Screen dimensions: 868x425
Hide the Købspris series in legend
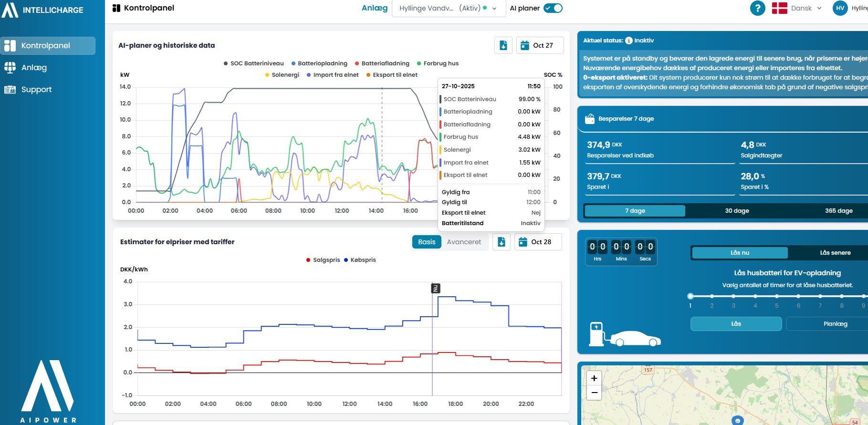point(360,260)
